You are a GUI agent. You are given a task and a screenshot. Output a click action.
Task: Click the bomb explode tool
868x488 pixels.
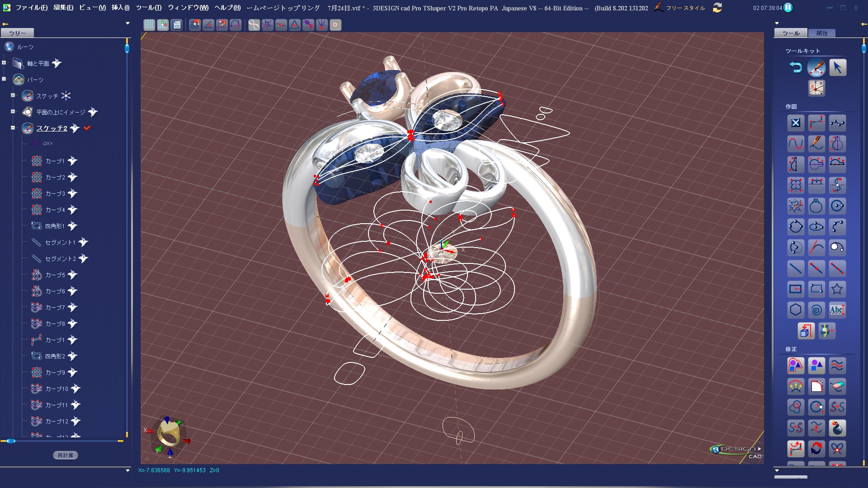837,428
